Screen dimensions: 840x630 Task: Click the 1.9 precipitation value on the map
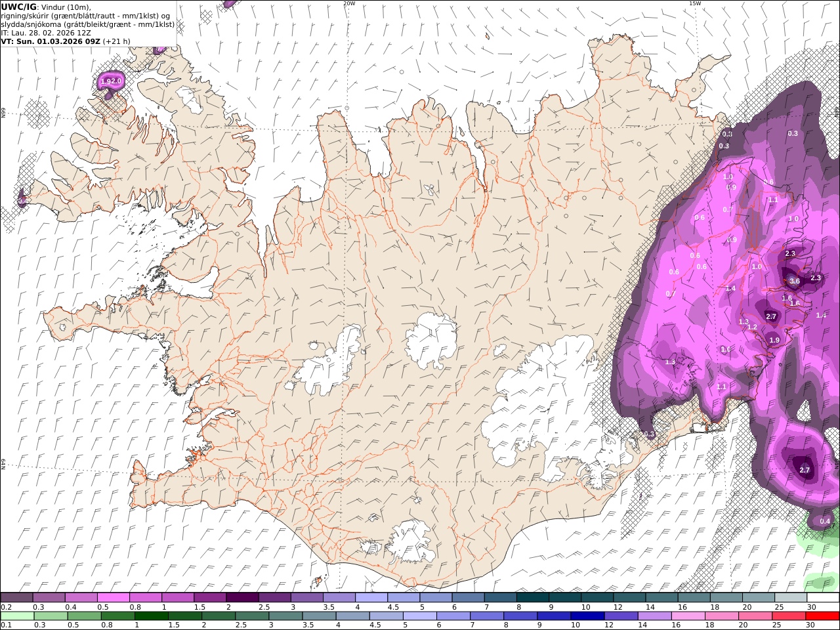pyautogui.click(x=774, y=340)
